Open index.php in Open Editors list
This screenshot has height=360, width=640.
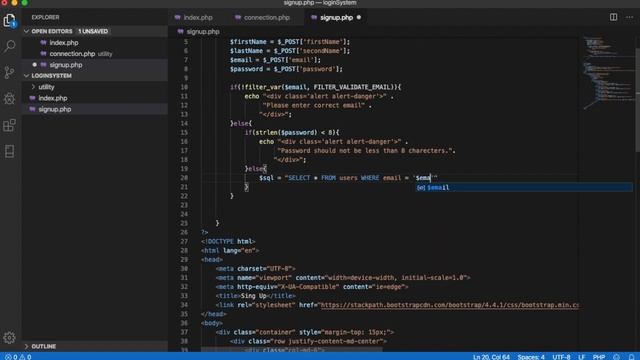point(64,42)
